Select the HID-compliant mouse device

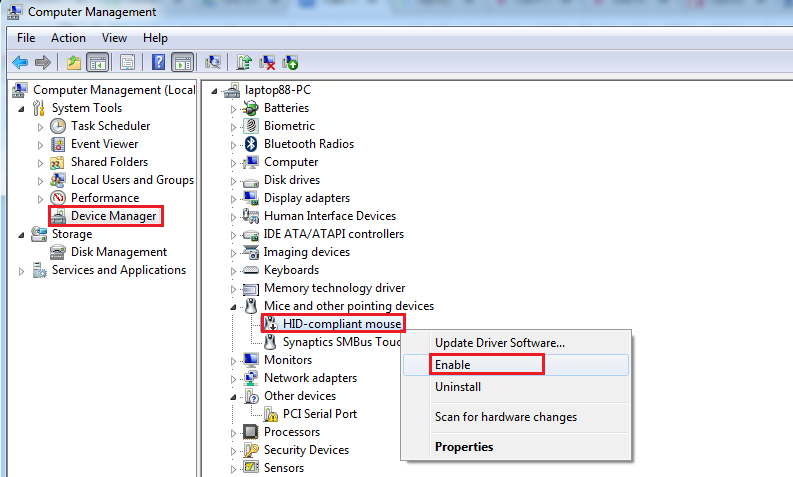342,324
